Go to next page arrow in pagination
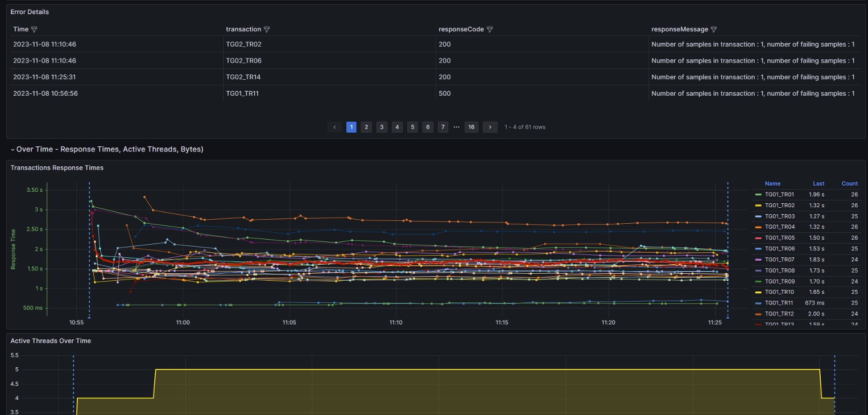Image resolution: width=868 pixels, height=415 pixels. (x=490, y=127)
